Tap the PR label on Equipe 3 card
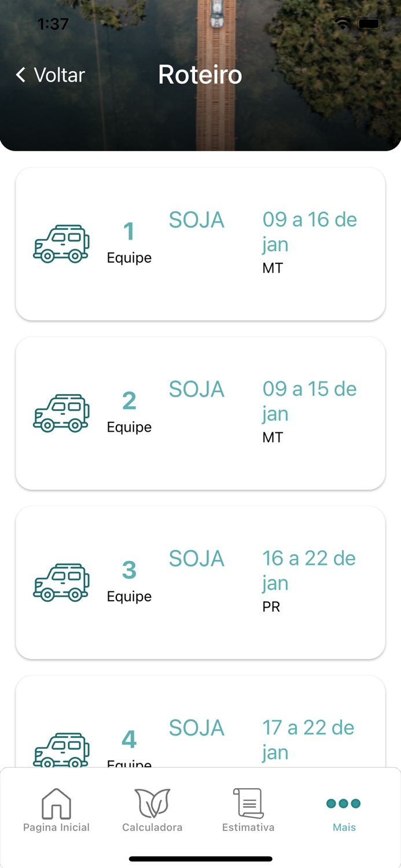Viewport: 401px width, 868px height. pos(271,606)
